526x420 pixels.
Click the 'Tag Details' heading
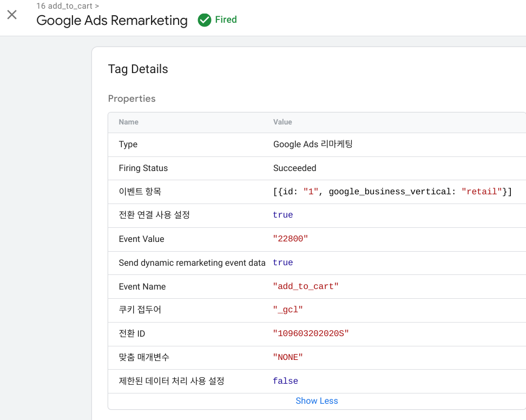(138, 69)
